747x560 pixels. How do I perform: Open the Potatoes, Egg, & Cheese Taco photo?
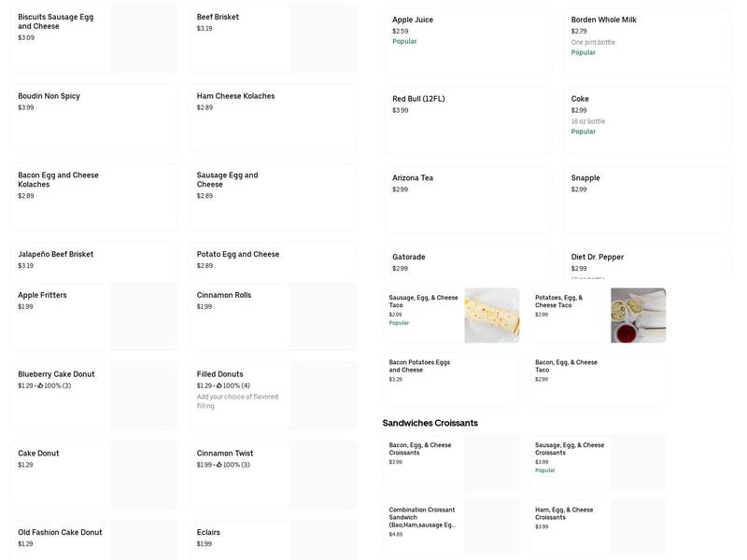638,315
